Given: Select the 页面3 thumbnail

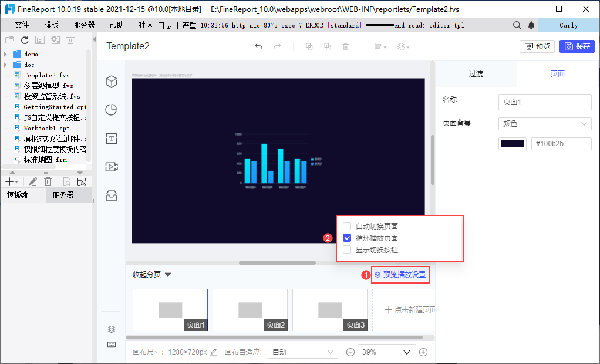Looking at the screenshot, I should 330,309.
